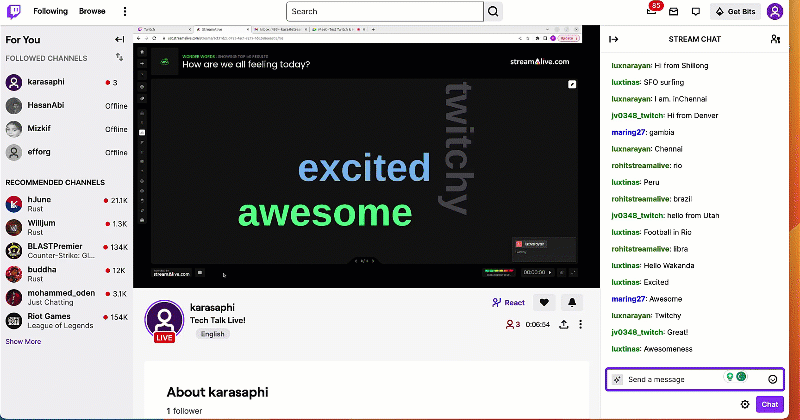The image size is (800, 420).
Task: Open Mizkif channel in sidebar
Action: point(66,129)
